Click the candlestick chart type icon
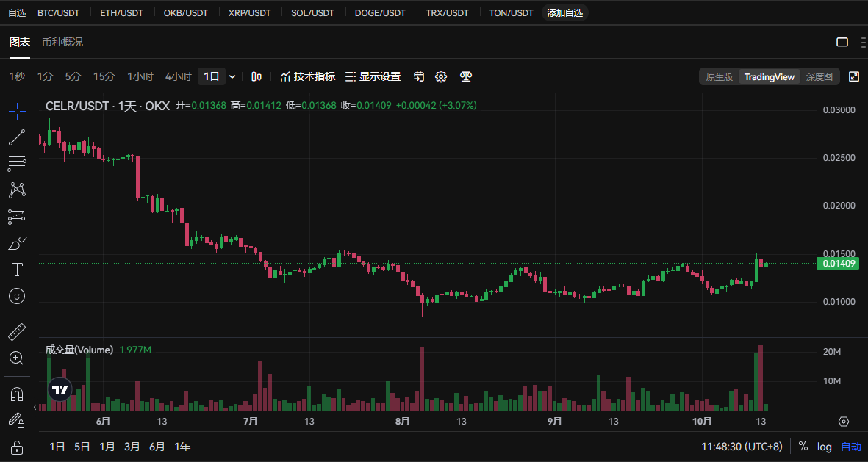Screen dimensions: 868x462 (x=257, y=76)
